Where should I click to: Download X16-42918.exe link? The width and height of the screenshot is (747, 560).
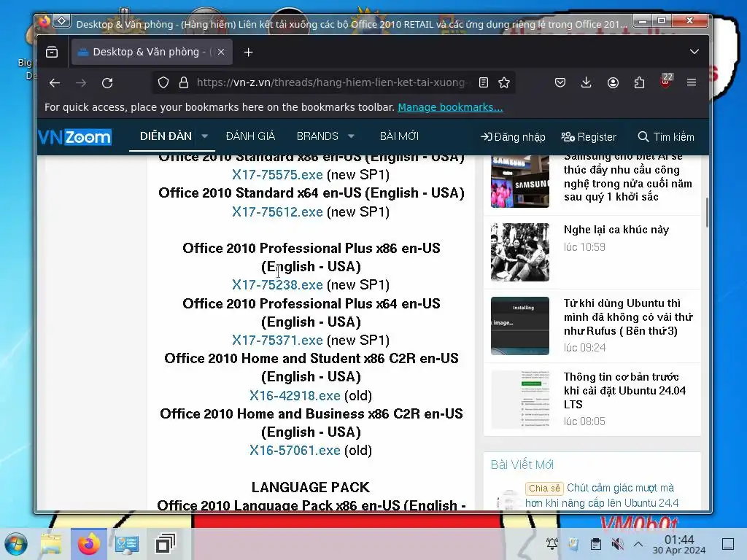[x=295, y=396]
